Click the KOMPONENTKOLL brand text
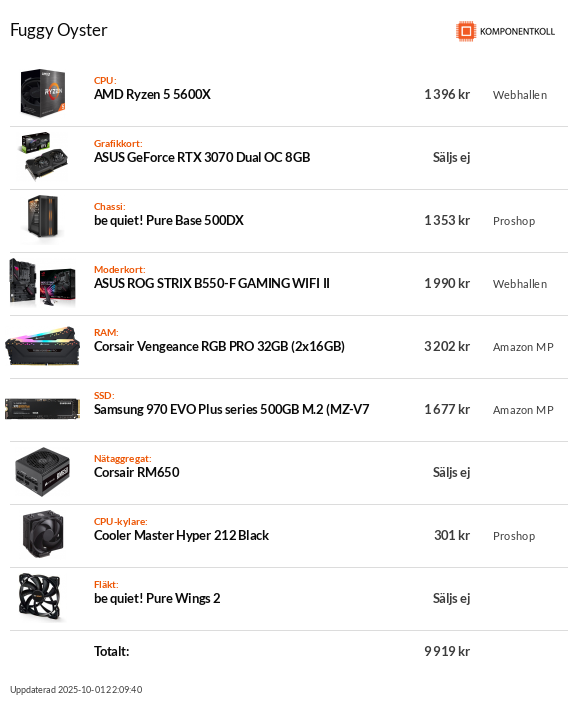577x703 pixels. 517,31
